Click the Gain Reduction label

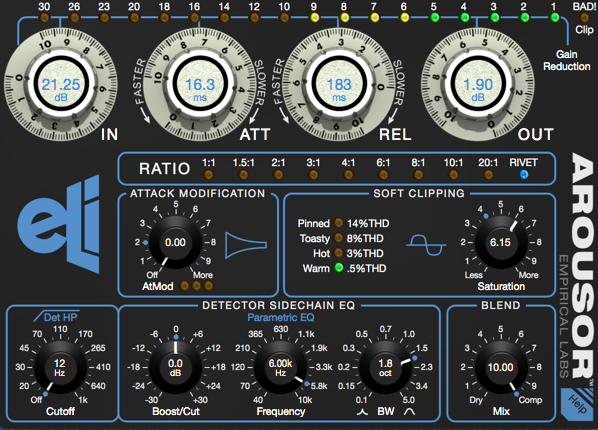click(x=566, y=60)
